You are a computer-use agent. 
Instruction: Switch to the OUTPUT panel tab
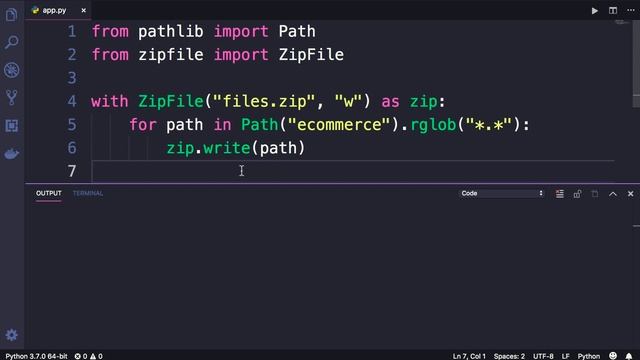[x=49, y=193]
